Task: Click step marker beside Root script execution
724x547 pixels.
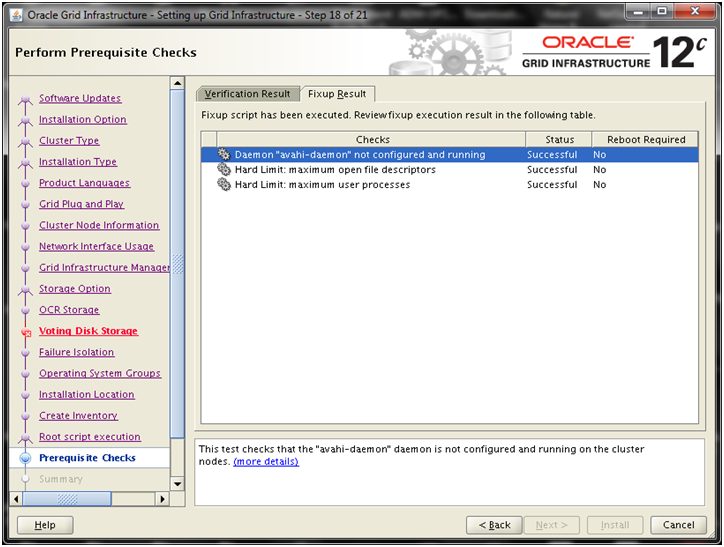Action: click(x=25, y=437)
